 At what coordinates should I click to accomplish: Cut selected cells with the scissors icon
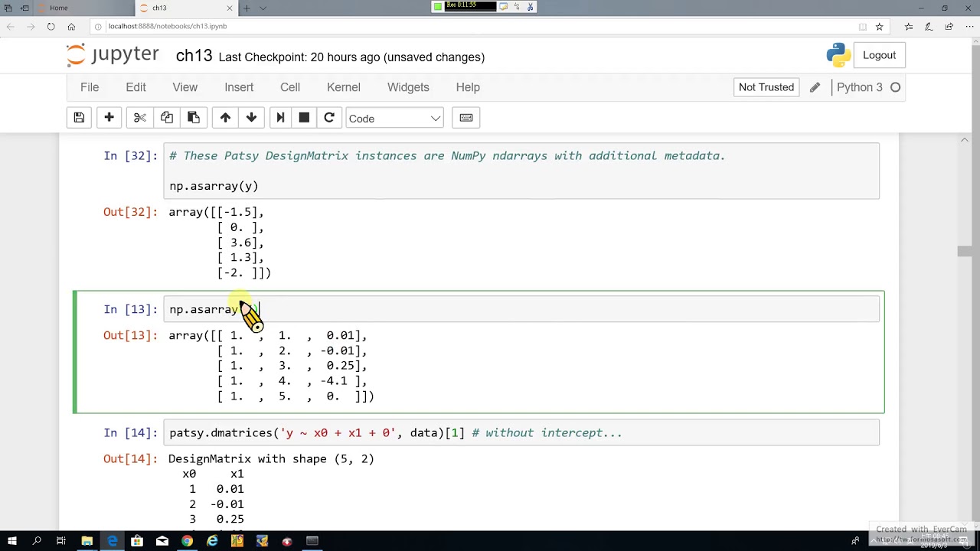pos(139,118)
